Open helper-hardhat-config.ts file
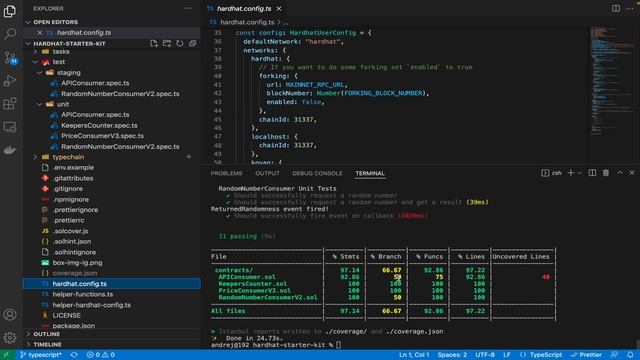The image size is (640, 360). [x=111, y=305]
